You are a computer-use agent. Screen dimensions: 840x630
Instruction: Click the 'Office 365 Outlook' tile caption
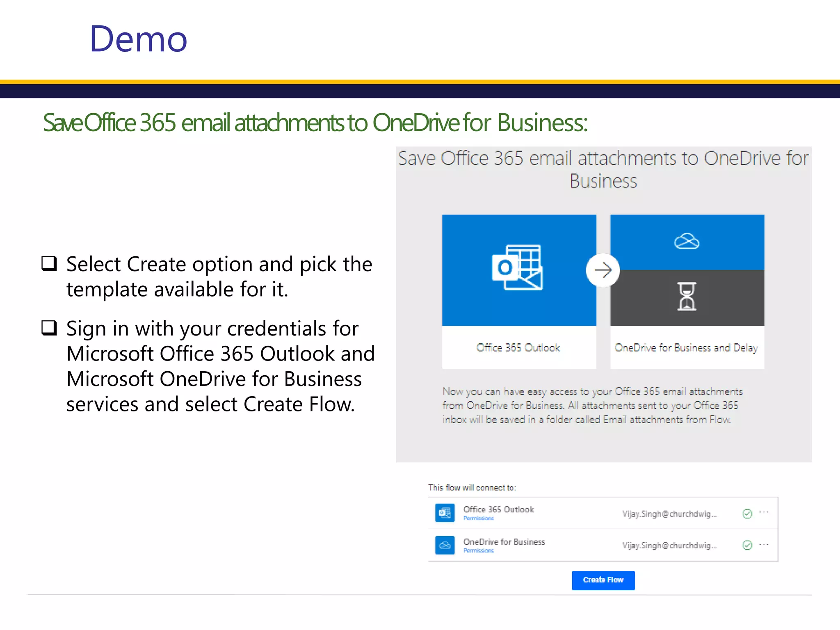coord(518,348)
